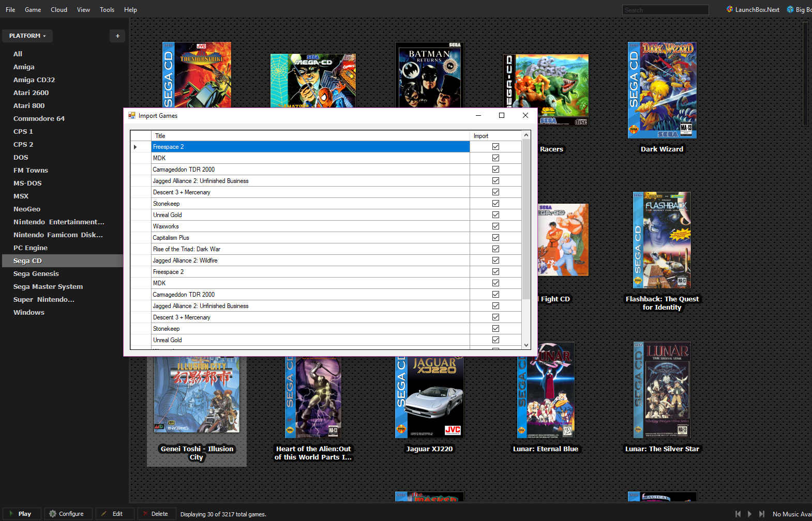The image size is (812, 521).
Task: Sort by Title column header
Action: pyautogui.click(x=310, y=135)
